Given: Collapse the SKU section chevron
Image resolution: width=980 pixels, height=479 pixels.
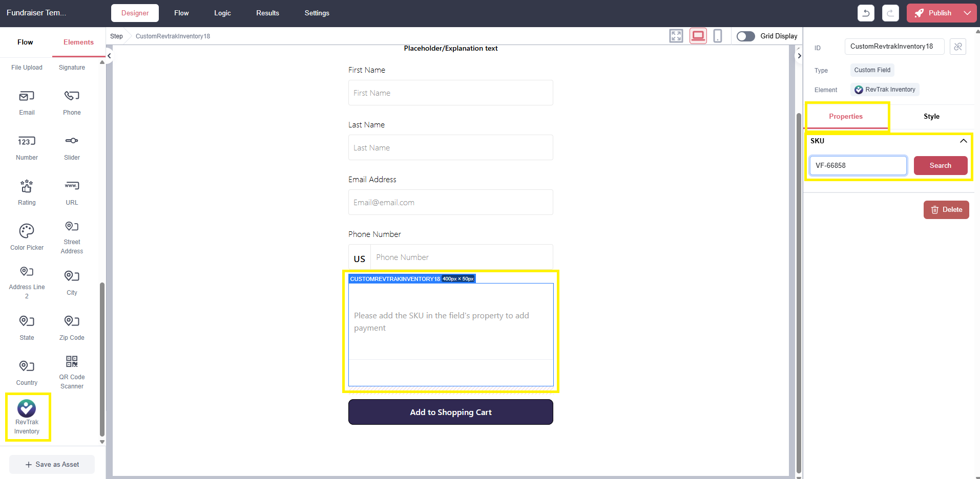Looking at the screenshot, I should [x=963, y=141].
